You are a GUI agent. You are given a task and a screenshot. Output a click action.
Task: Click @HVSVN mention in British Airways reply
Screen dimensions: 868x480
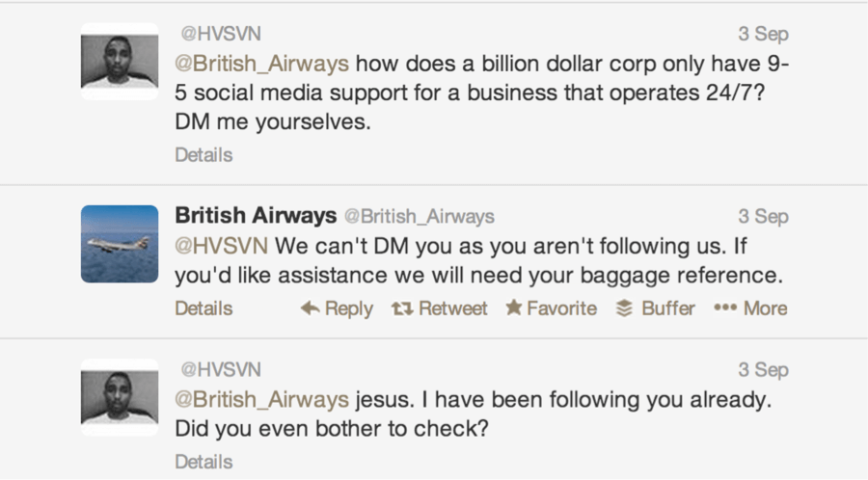tap(219, 245)
